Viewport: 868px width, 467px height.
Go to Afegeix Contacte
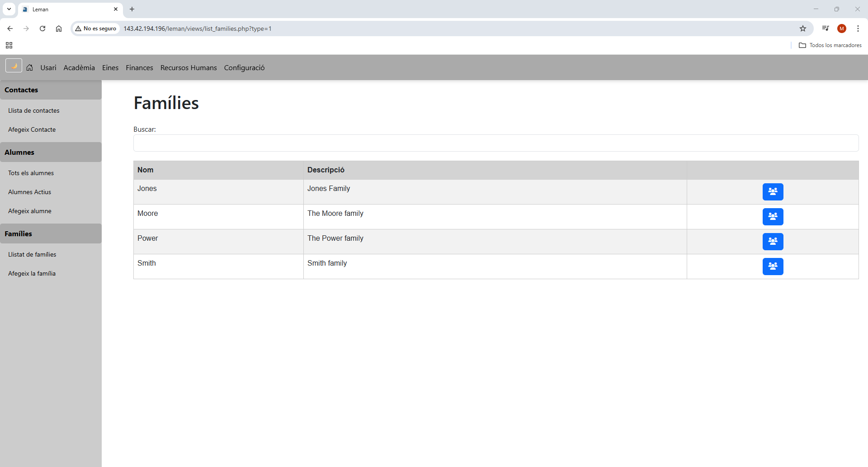click(x=32, y=129)
